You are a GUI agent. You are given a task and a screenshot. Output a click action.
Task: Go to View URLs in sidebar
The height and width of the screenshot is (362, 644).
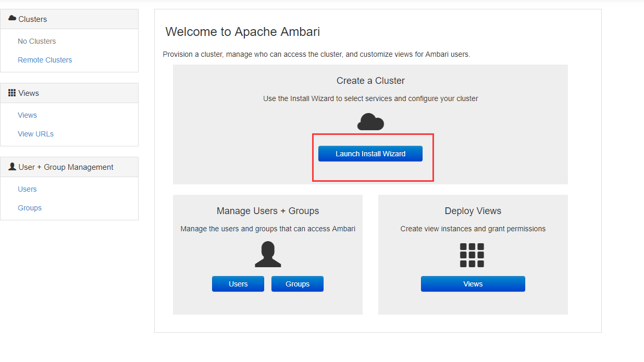tap(35, 134)
